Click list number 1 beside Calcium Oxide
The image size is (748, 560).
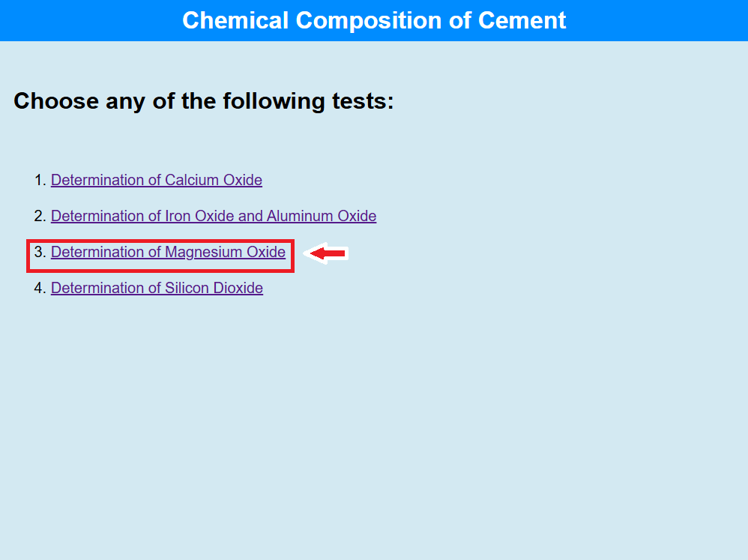pos(40,180)
